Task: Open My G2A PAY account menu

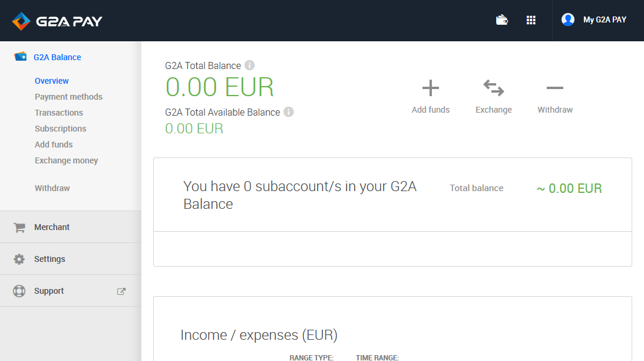Action: point(605,19)
